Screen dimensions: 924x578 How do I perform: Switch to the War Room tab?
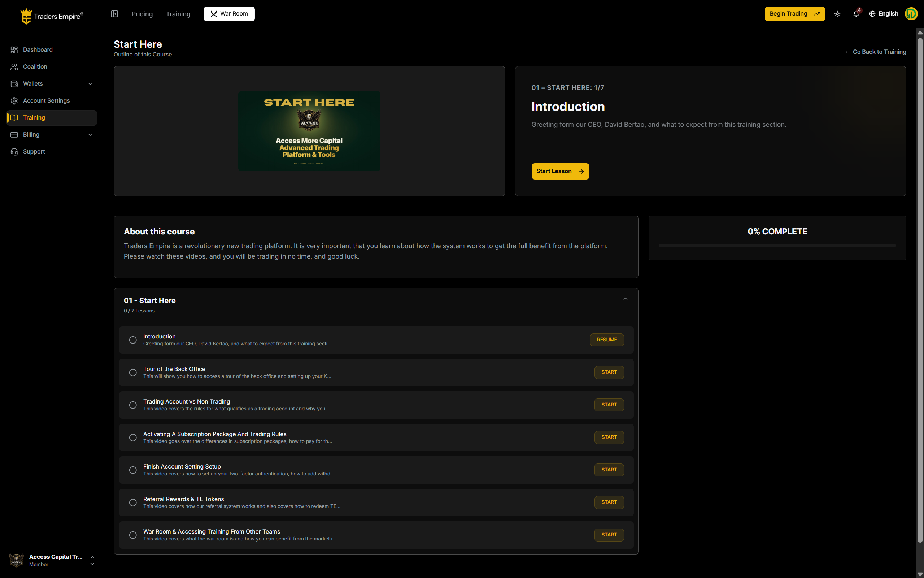point(229,14)
